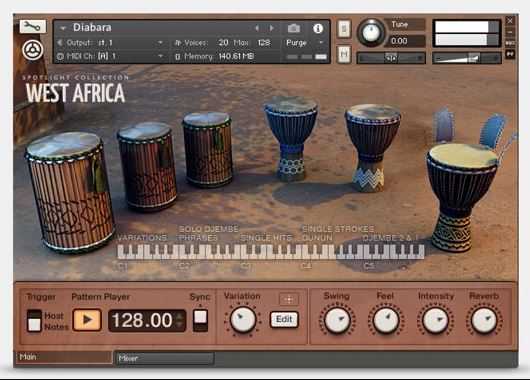The height and width of the screenshot is (380, 530).
Task: Click the Pattern Player label
Action: pos(100,297)
